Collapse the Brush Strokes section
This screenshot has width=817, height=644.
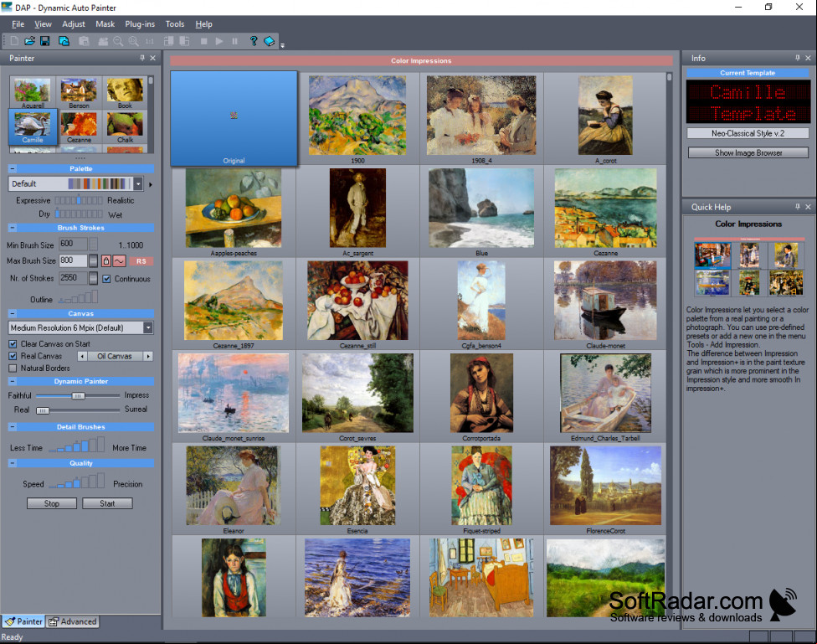coord(13,228)
